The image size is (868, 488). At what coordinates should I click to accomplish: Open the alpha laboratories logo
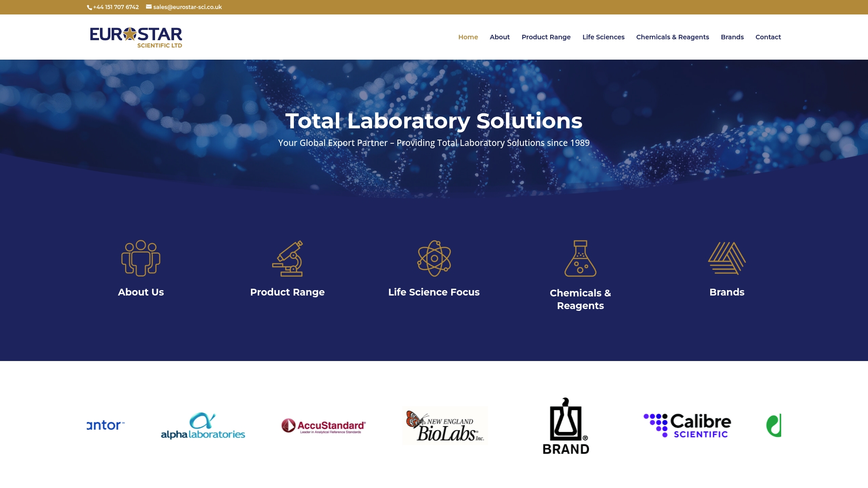point(203,426)
